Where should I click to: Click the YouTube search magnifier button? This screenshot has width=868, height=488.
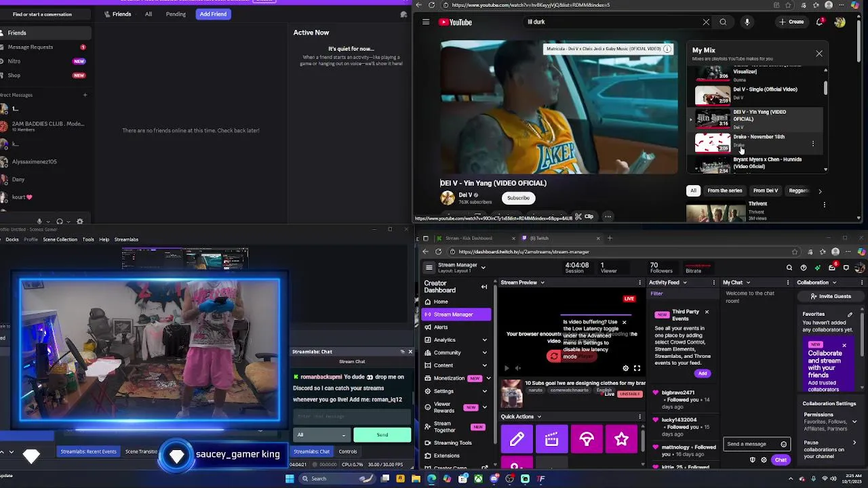pos(723,22)
